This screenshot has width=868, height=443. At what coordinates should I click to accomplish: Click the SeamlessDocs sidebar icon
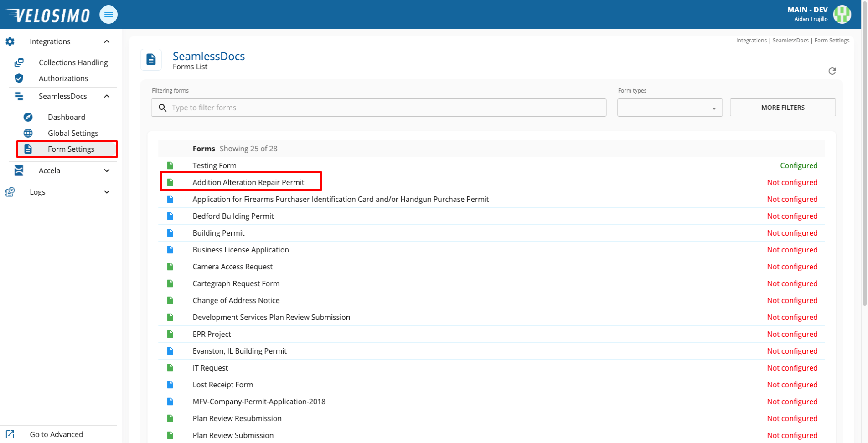19,96
